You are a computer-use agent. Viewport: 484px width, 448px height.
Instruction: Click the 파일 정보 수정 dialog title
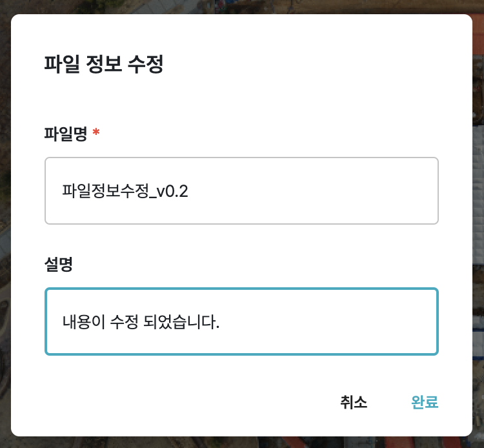pyautogui.click(x=103, y=65)
